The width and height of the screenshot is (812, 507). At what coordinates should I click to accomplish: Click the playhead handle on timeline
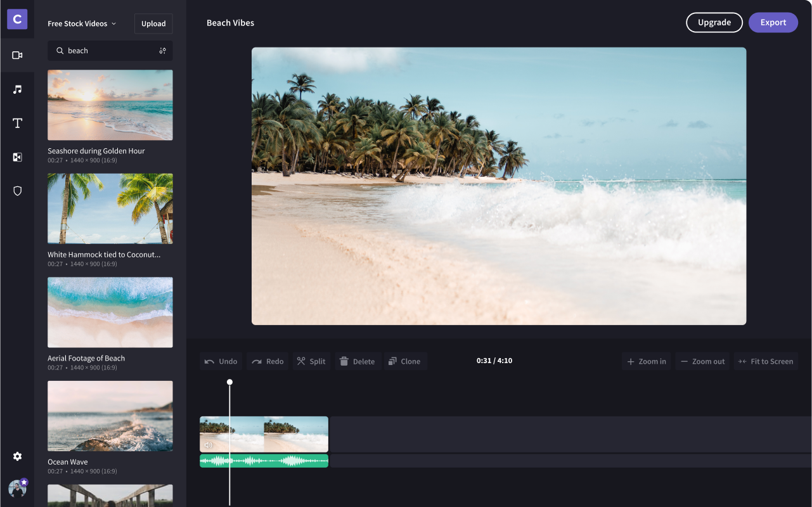(x=229, y=382)
